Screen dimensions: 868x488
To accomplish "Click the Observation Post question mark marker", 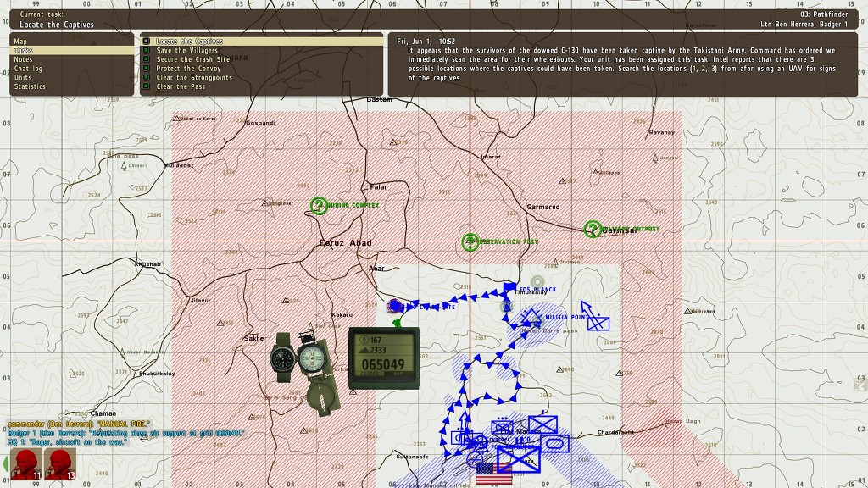I will point(470,242).
